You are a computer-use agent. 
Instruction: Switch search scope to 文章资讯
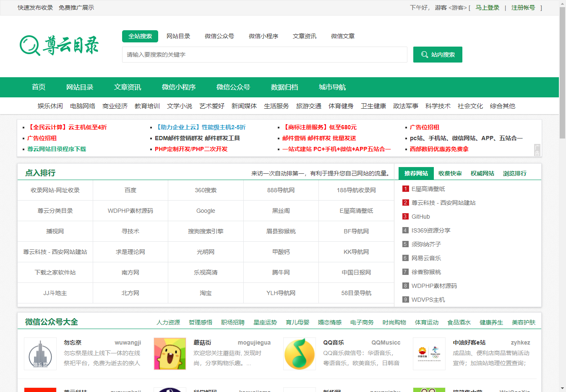click(305, 36)
